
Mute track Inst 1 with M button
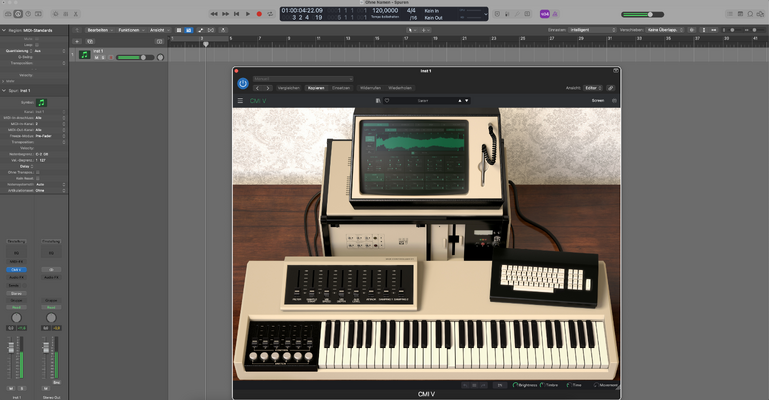[97, 57]
